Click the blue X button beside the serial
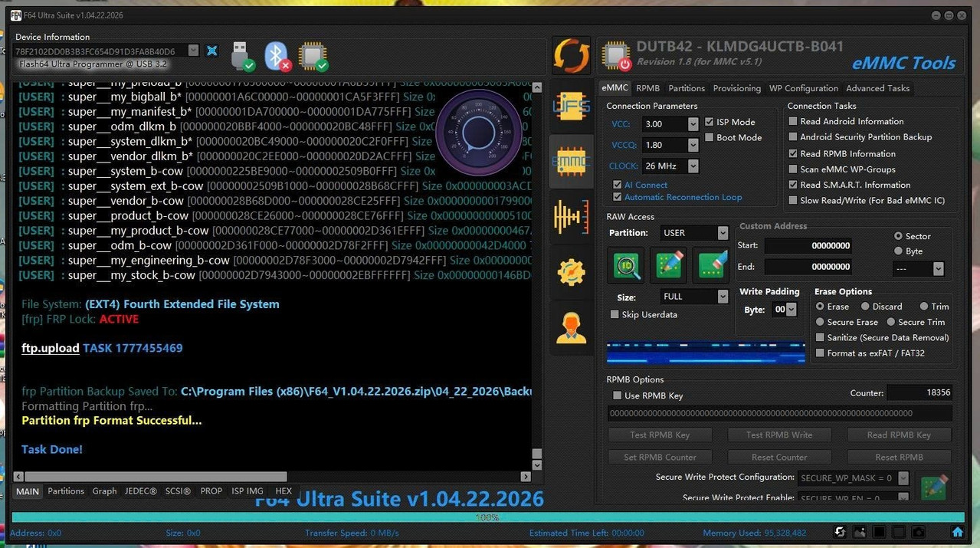This screenshot has height=548, width=980. (212, 51)
